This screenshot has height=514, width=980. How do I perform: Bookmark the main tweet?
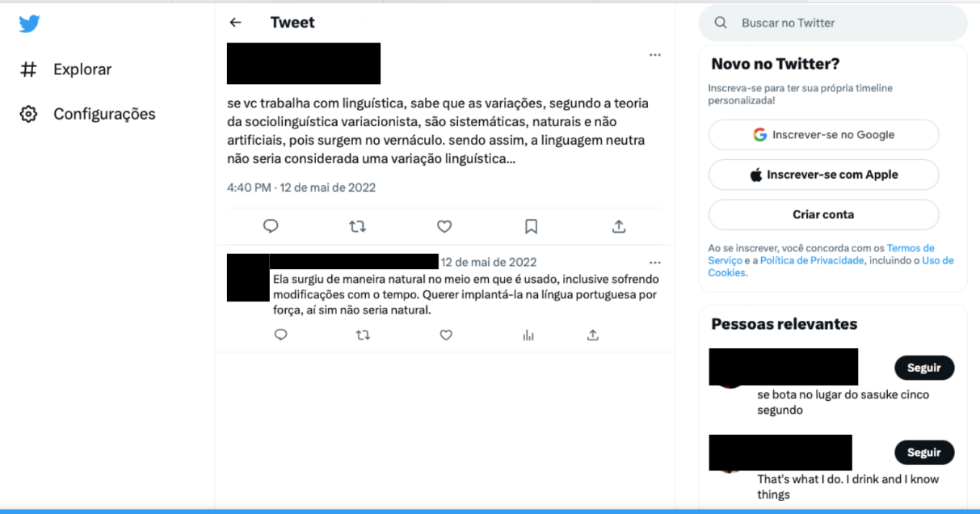[531, 227]
